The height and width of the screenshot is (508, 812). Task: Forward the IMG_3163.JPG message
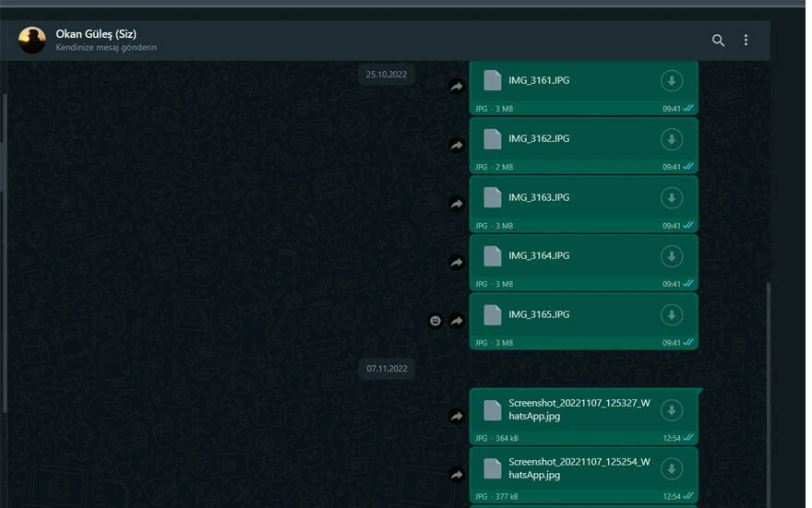456,204
